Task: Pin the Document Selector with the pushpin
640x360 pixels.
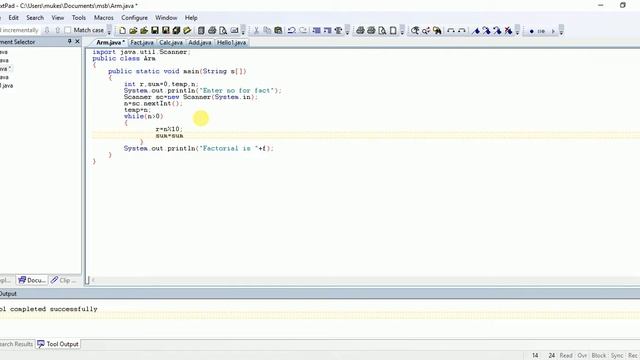Action: pyautogui.click(x=69, y=41)
